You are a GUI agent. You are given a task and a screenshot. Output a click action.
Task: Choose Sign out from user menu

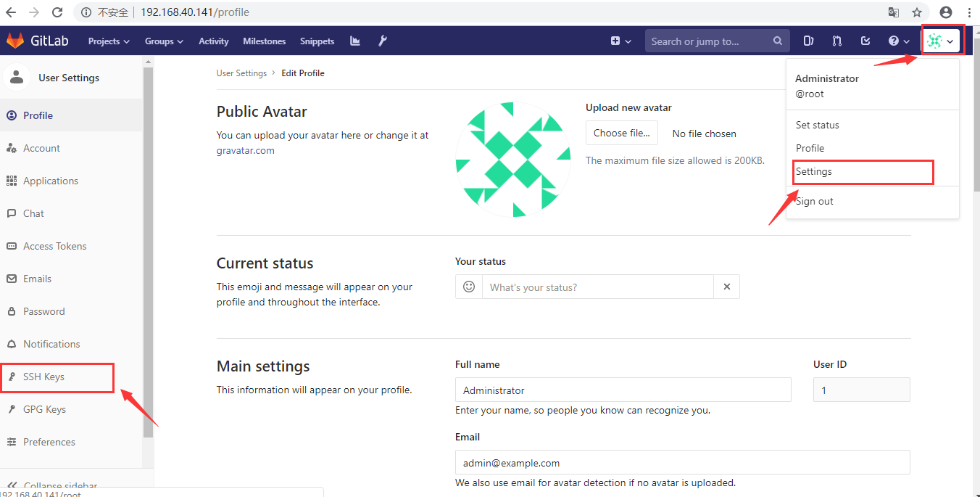pyautogui.click(x=815, y=201)
